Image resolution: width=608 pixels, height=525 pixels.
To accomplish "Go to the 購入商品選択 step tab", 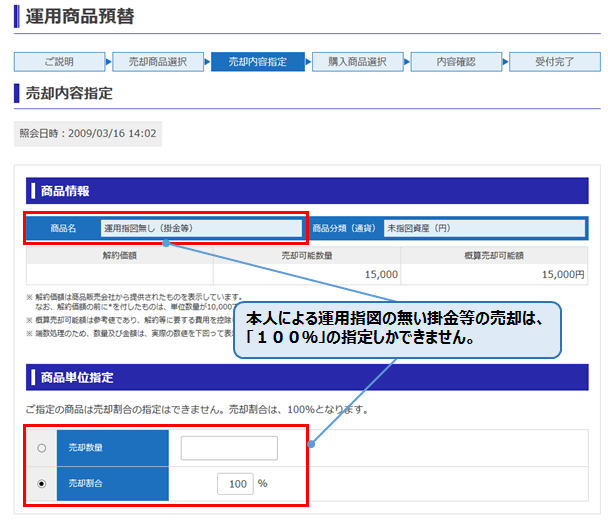I will coord(358,62).
